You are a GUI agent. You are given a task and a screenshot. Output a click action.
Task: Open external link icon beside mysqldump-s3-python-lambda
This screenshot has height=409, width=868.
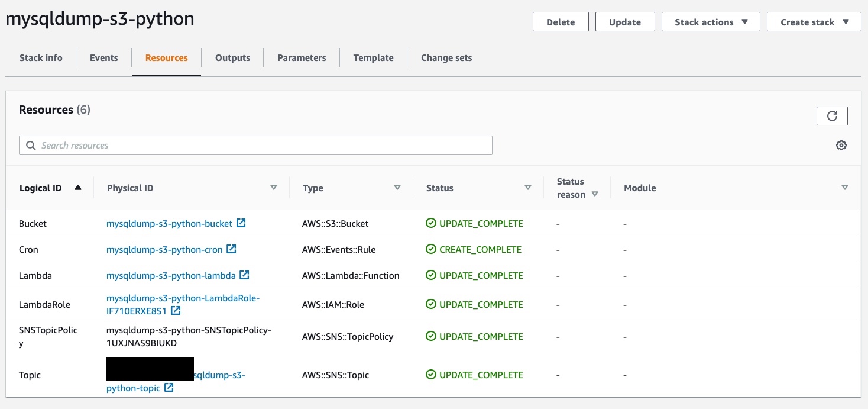pyautogui.click(x=244, y=275)
